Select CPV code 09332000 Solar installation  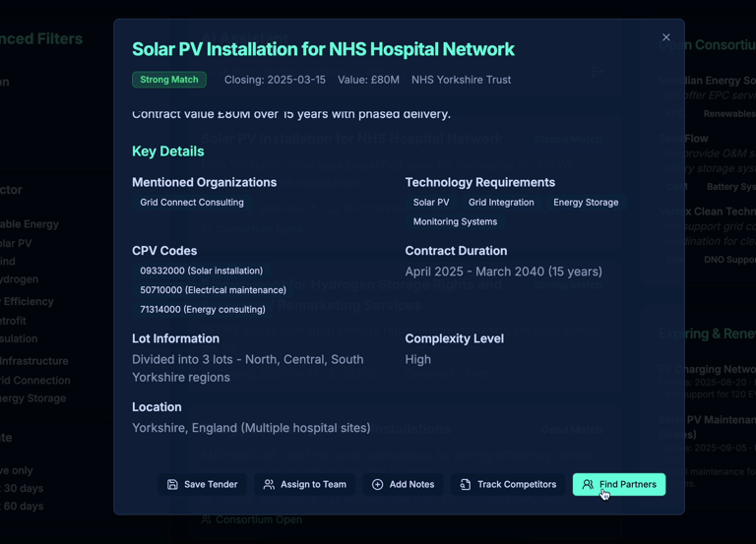(202, 271)
